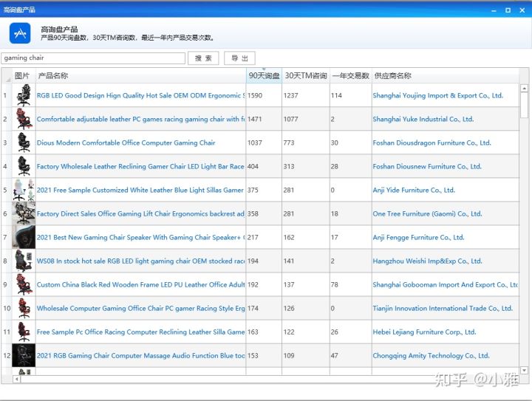Sort by 产品名称 column header
Viewport: 532px width, 401px height.
(x=141, y=75)
